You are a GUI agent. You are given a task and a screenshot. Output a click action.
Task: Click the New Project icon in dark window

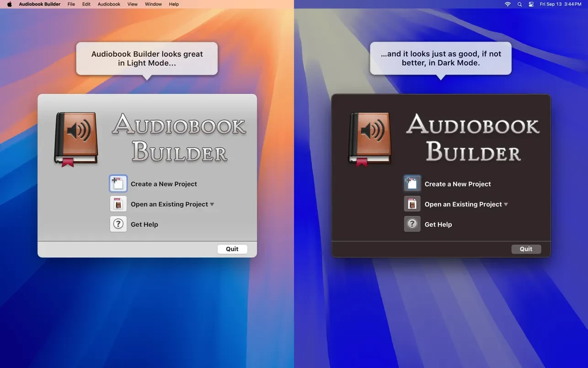[x=412, y=184]
